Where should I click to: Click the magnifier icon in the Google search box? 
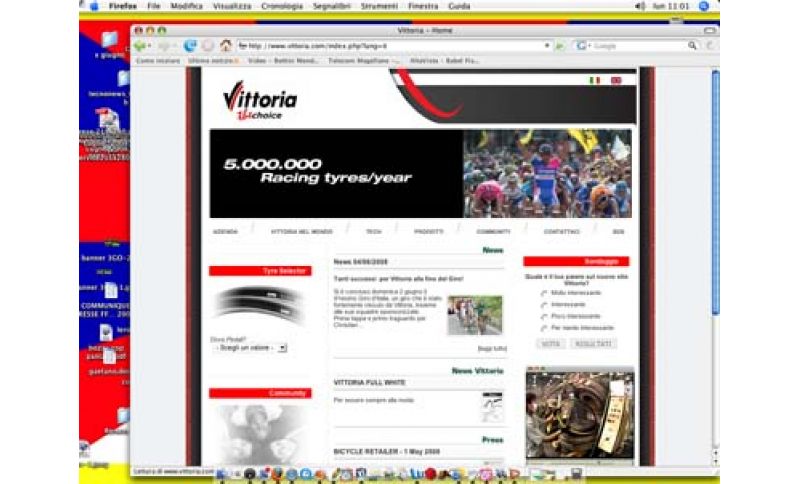pyautogui.click(x=692, y=46)
